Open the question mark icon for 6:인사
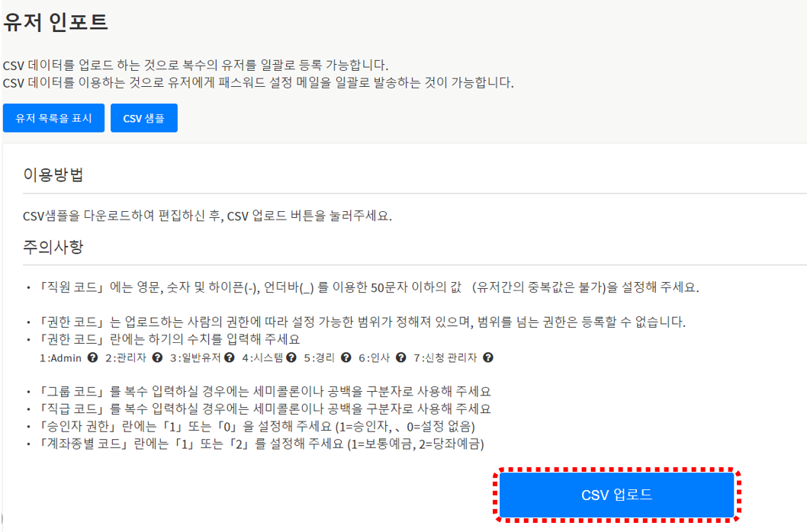This screenshot has width=807, height=532. (400, 357)
